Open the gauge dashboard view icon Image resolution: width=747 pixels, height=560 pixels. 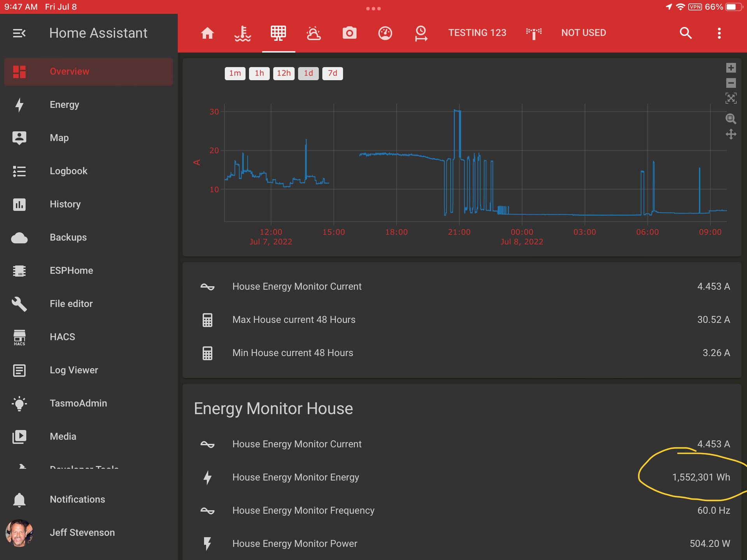[x=385, y=33]
